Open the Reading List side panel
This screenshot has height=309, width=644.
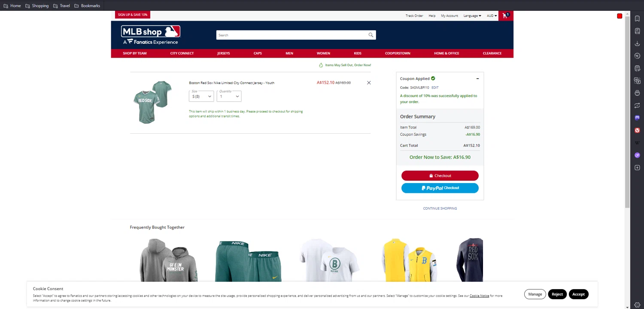coord(637,31)
